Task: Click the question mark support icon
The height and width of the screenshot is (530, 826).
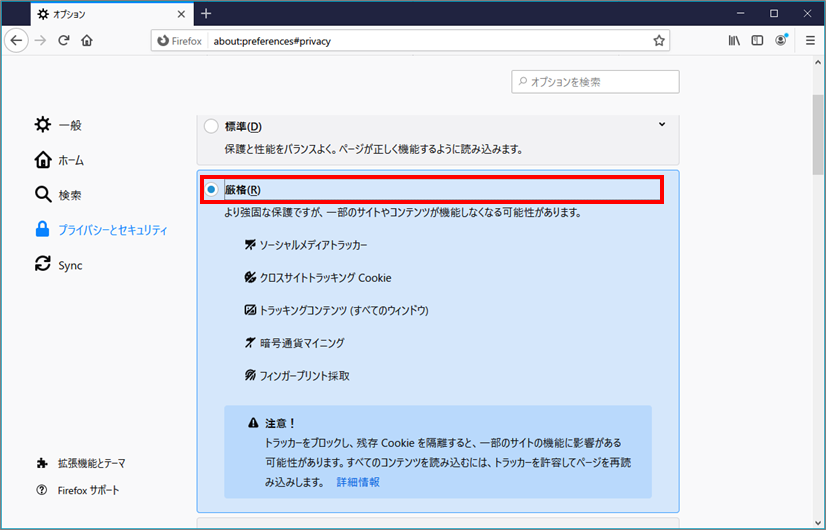Action: pos(42,490)
